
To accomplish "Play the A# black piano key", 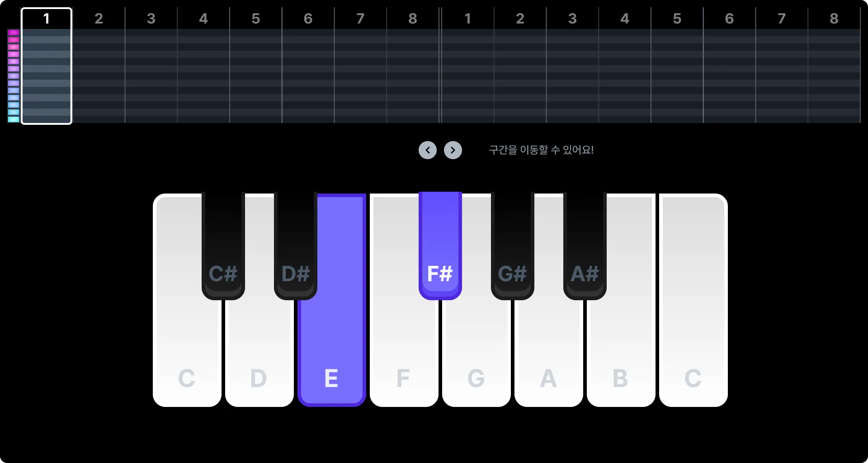I will click(x=585, y=246).
